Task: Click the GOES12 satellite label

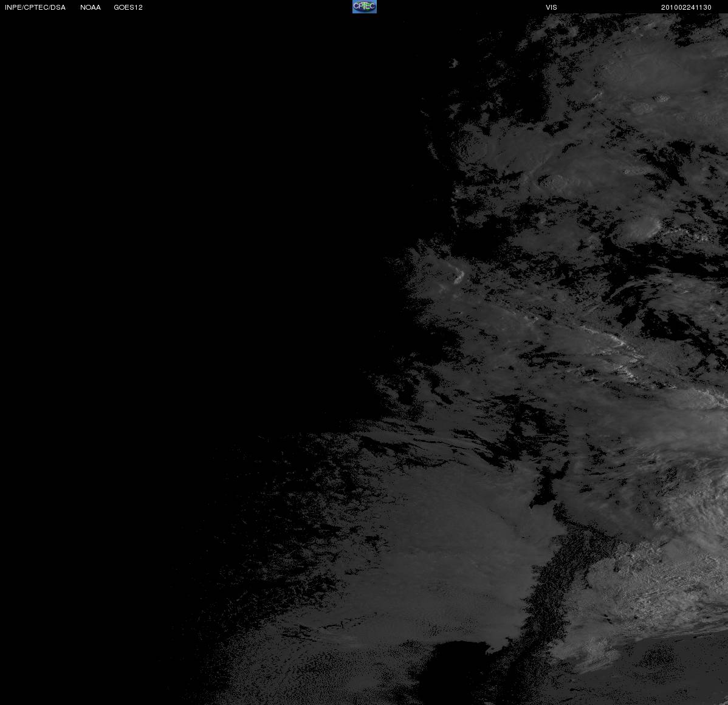Action: click(x=128, y=7)
